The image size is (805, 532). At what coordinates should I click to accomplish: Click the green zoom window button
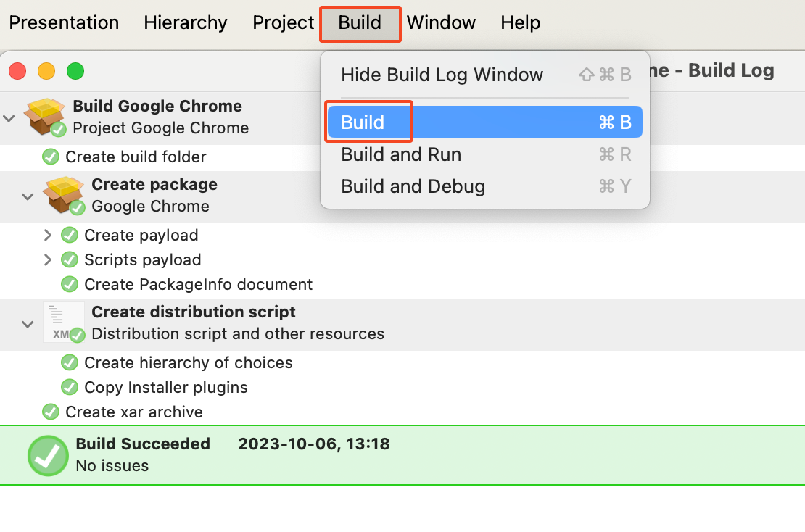(75, 71)
